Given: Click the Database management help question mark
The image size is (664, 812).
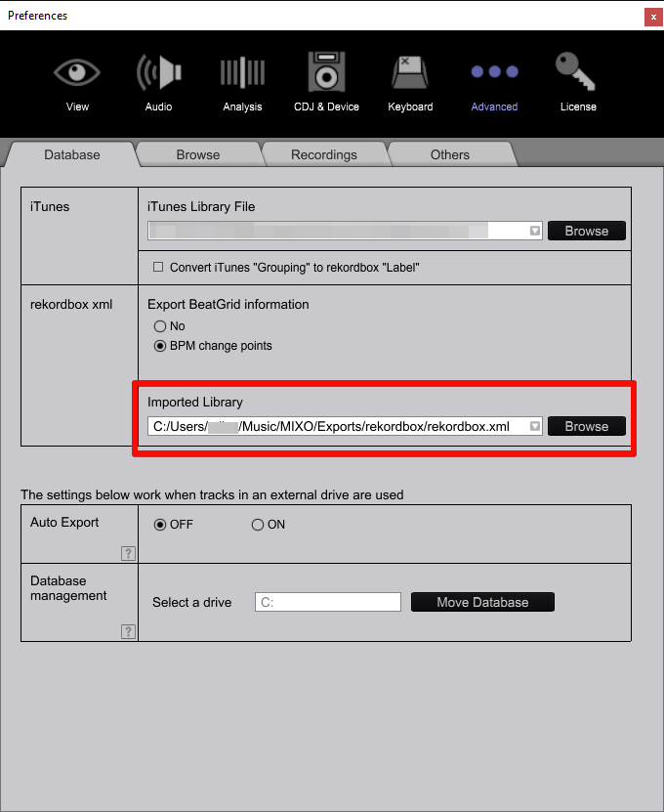Looking at the screenshot, I should (128, 631).
